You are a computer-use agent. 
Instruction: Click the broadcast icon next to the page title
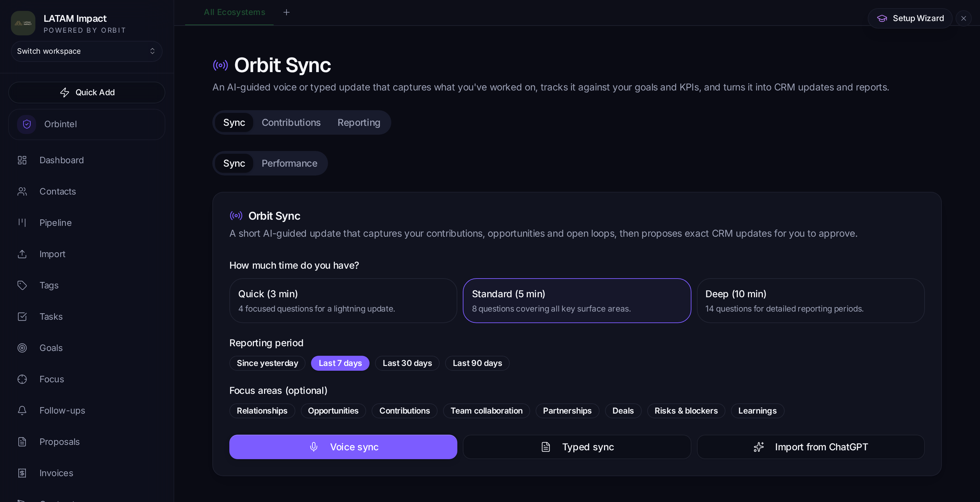pyautogui.click(x=220, y=65)
